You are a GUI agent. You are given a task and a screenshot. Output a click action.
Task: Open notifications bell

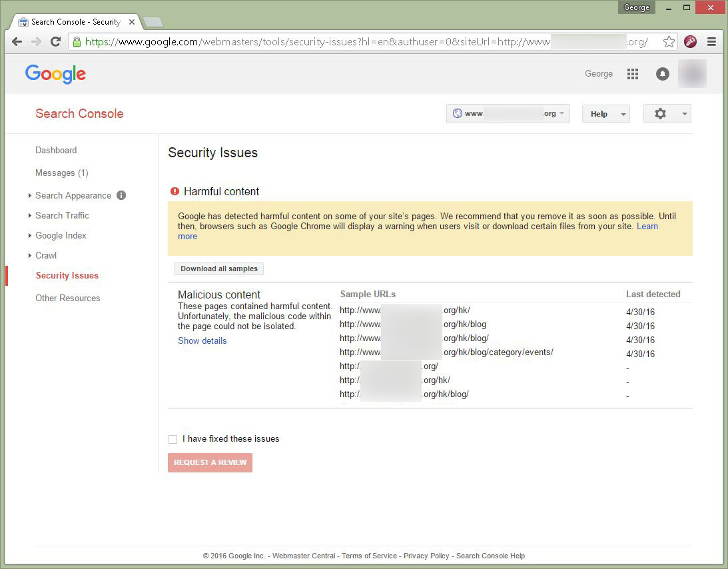(663, 74)
